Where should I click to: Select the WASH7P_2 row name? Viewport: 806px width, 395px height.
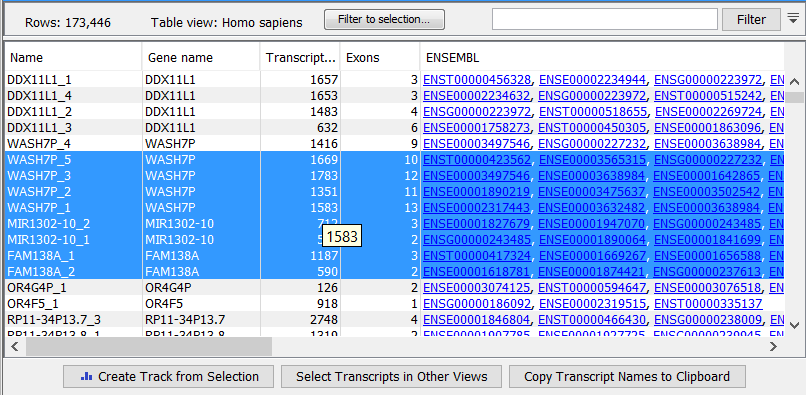tap(39, 192)
